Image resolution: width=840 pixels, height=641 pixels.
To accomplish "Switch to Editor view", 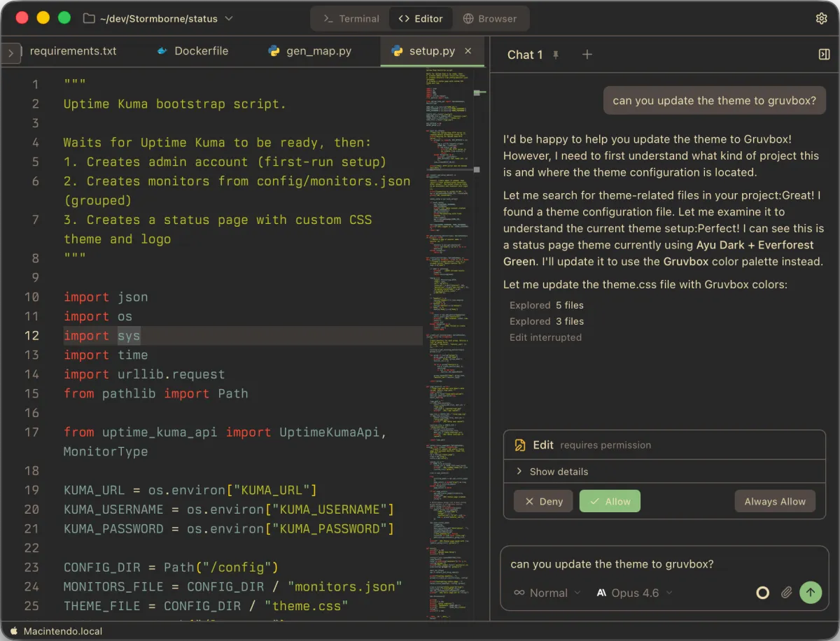I will coord(421,19).
